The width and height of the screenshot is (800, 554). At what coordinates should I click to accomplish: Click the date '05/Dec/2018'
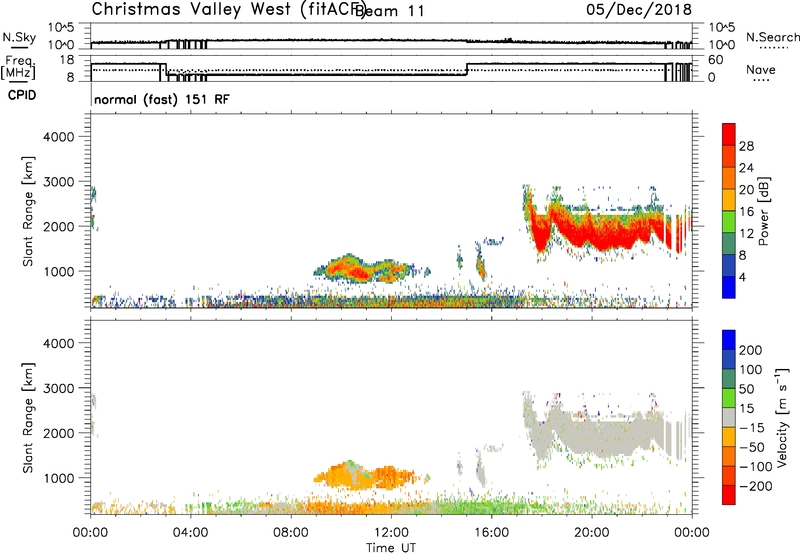pos(639,10)
